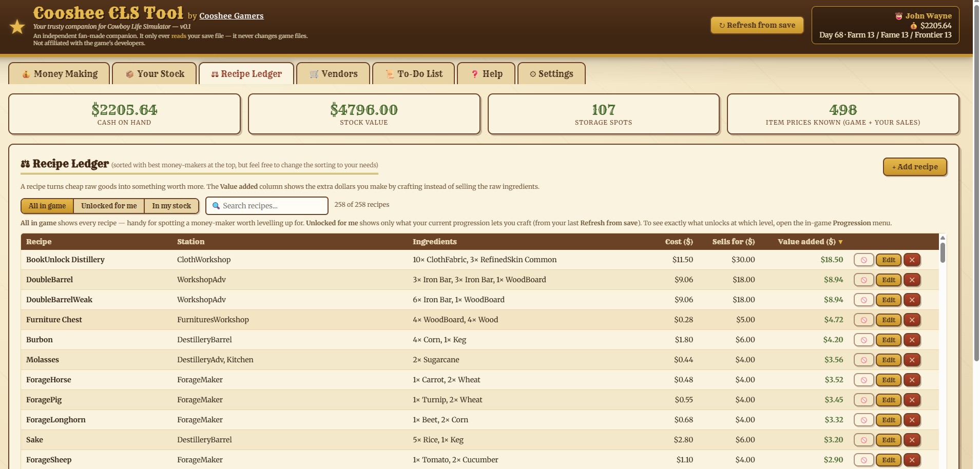Delete the Molasses recipe
The height and width of the screenshot is (469, 980).
point(912,360)
